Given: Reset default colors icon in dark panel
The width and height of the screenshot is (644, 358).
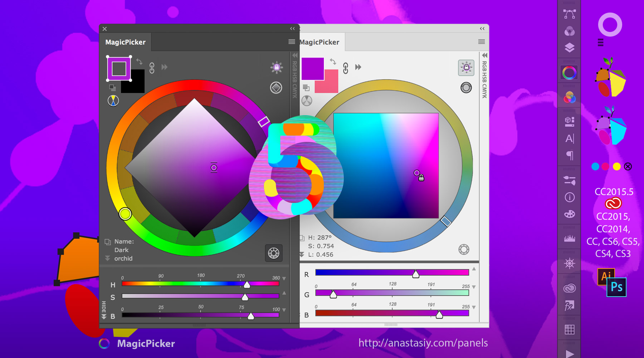Looking at the screenshot, I should [112, 88].
